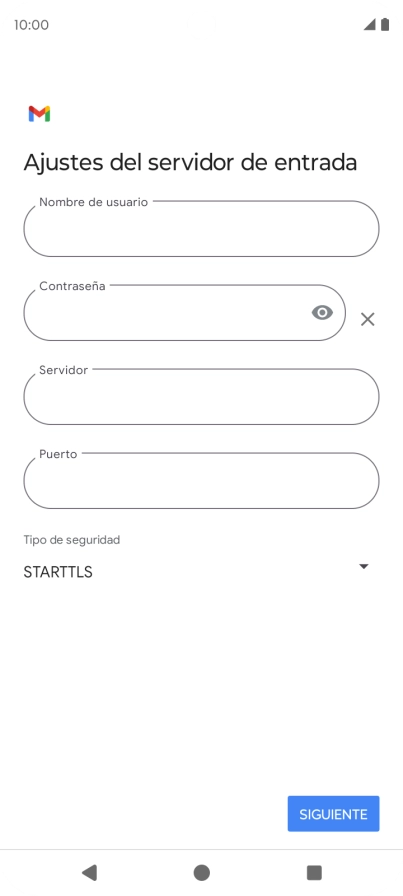Focus the Nombre de usuario input field

click(201, 229)
